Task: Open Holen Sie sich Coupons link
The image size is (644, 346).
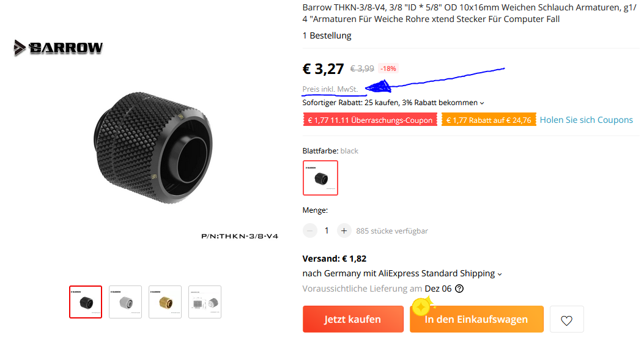Action: pos(586,120)
